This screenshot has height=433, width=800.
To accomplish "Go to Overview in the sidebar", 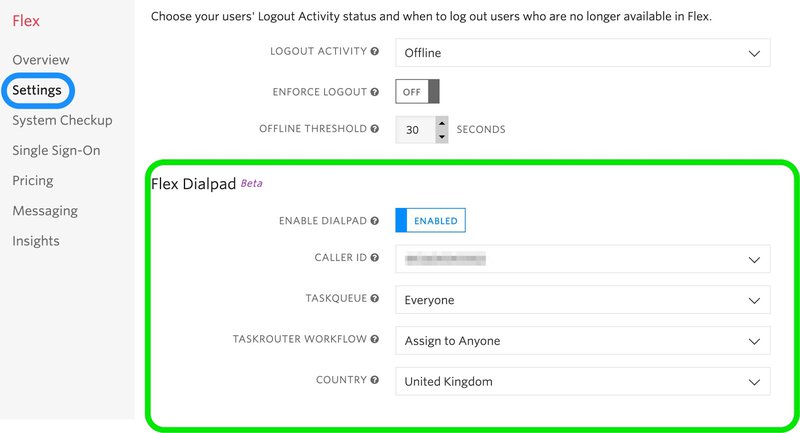I will point(41,60).
